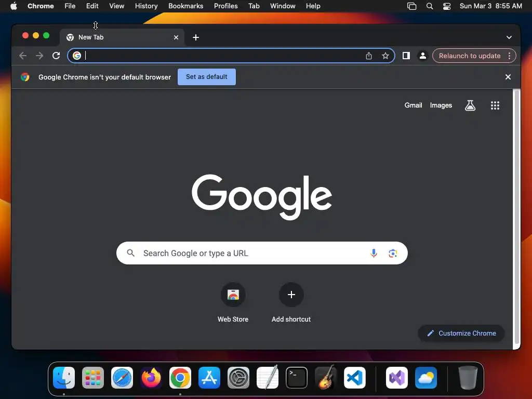
Task: Launch Safari from the dock
Action: pyautogui.click(x=122, y=378)
